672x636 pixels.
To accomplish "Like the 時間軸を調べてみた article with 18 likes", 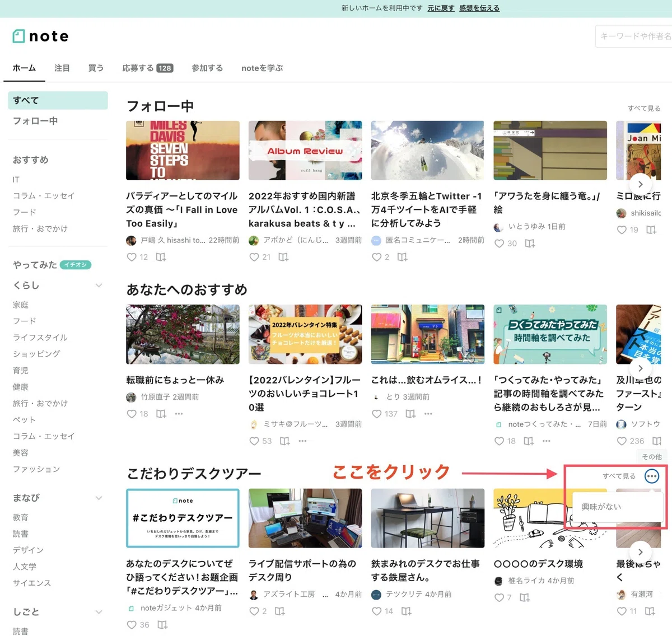I will point(500,441).
